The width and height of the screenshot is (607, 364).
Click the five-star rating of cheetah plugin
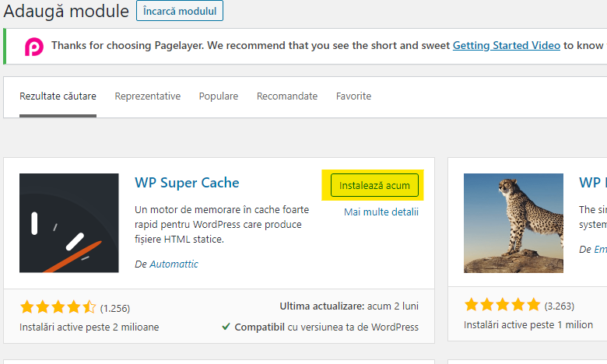pyautogui.click(x=503, y=305)
